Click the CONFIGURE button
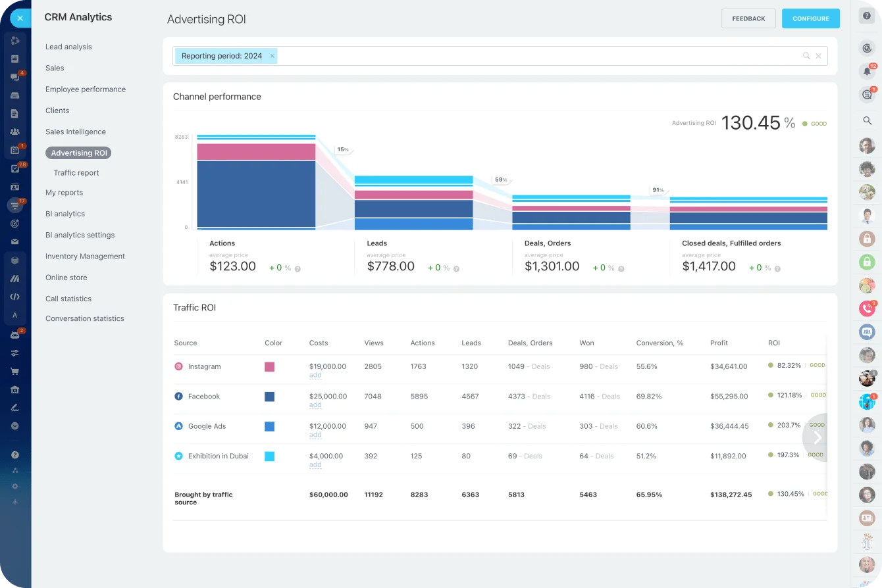This screenshot has height=588, width=882. pyautogui.click(x=810, y=18)
